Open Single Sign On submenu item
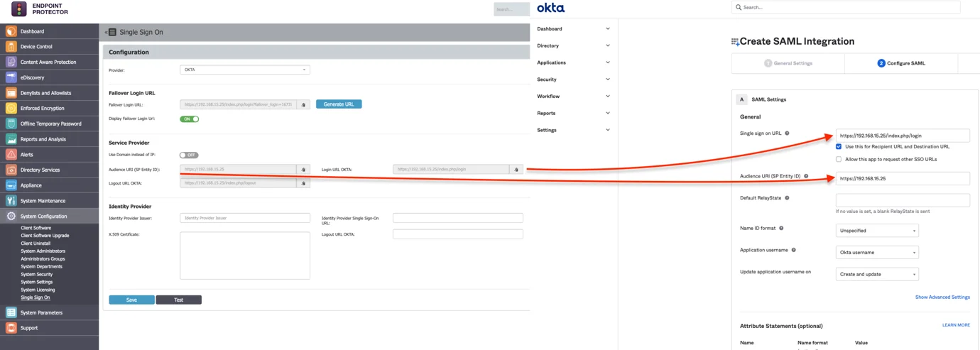This screenshot has width=980, height=350. [36, 297]
